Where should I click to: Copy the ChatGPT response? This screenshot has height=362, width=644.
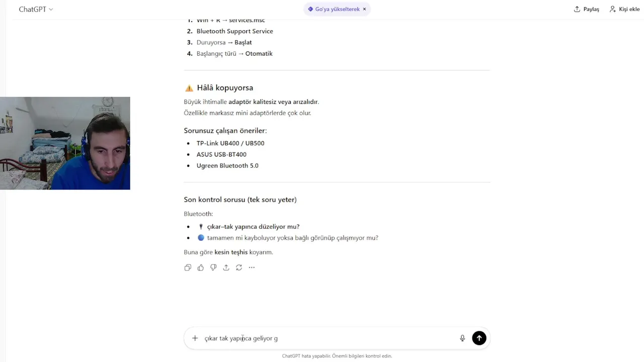(188, 267)
